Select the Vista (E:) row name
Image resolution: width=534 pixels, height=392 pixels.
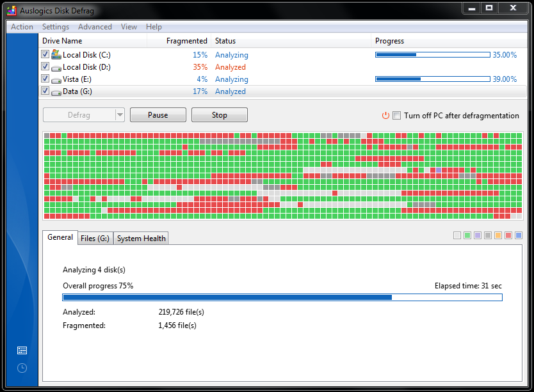coord(77,79)
